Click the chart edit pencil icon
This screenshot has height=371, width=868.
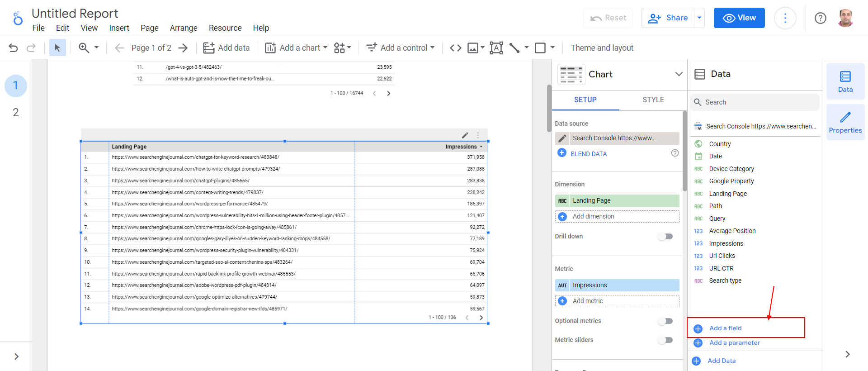pyautogui.click(x=465, y=135)
